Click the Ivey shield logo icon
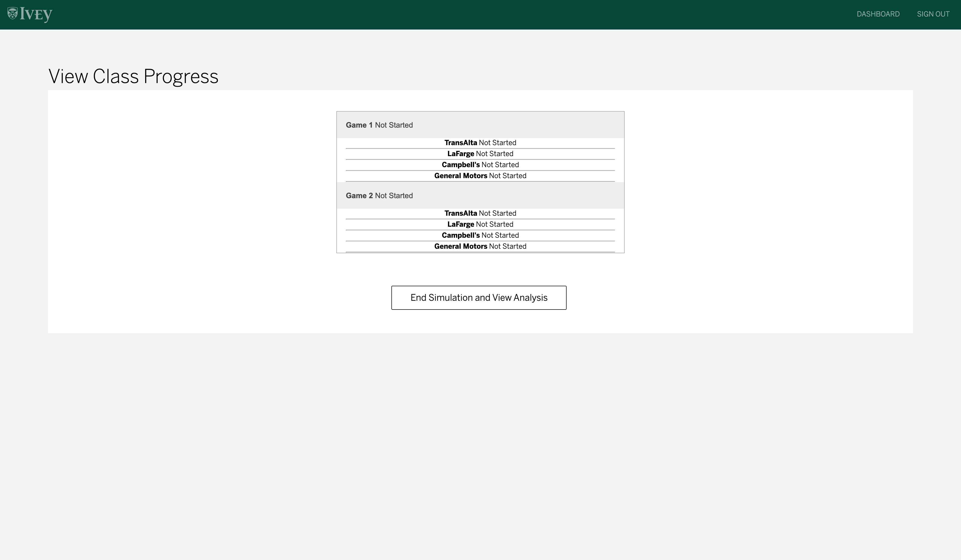 click(13, 13)
